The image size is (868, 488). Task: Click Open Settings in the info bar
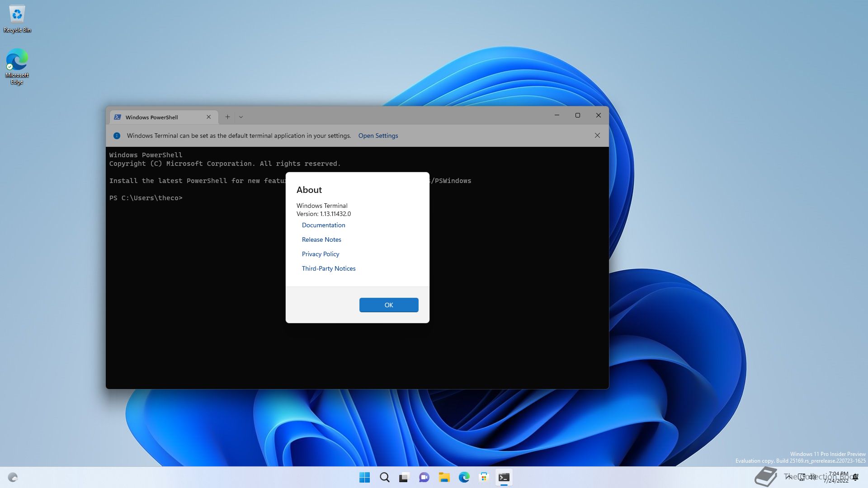click(x=378, y=136)
